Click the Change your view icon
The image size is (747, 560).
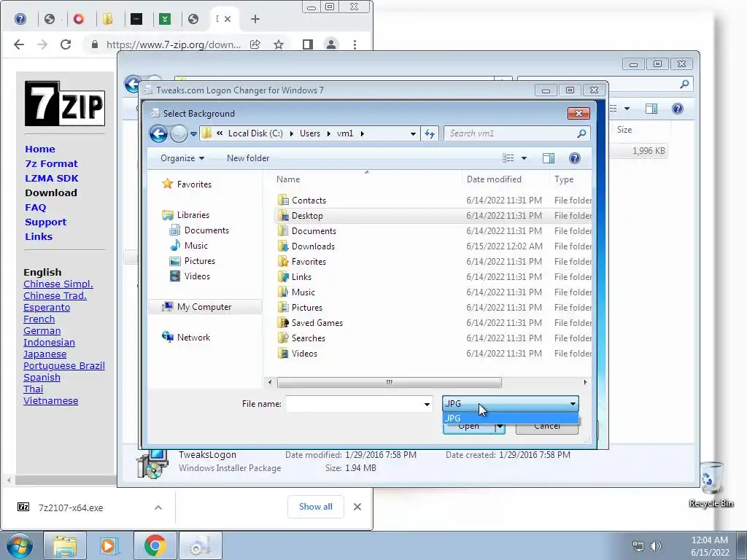point(508,158)
